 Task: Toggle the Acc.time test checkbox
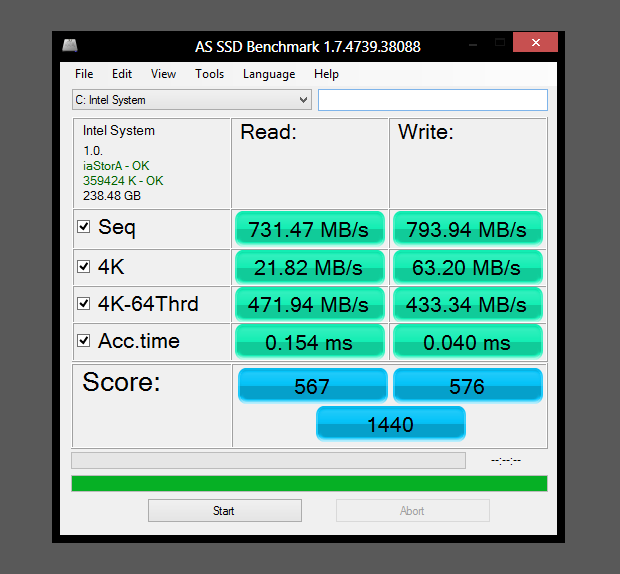[x=83, y=340]
